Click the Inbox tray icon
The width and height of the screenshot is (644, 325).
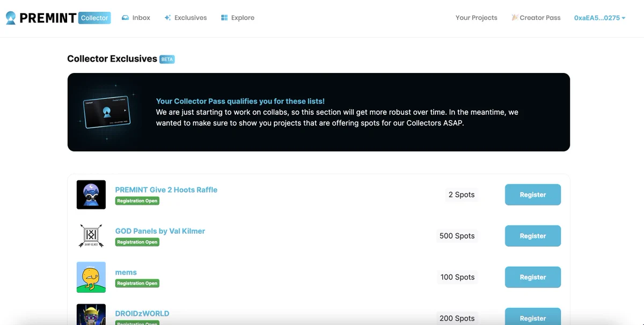(125, 18)
